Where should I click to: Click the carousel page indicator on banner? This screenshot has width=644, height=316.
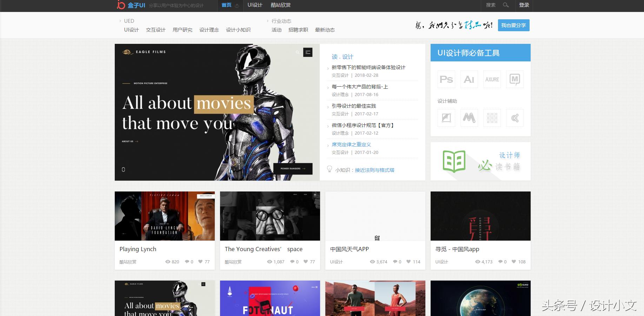pos(123,169)
